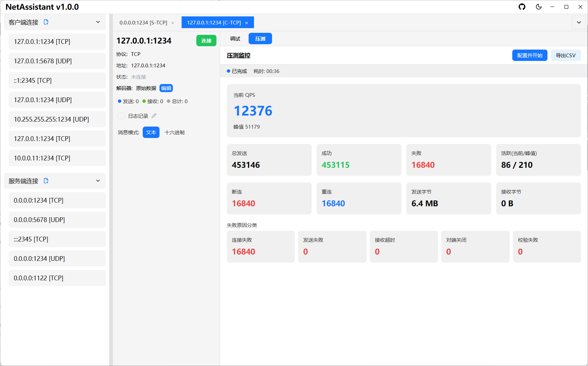Open client connection 10.0.0.11:1234 [TCP]

coord(57,158)
